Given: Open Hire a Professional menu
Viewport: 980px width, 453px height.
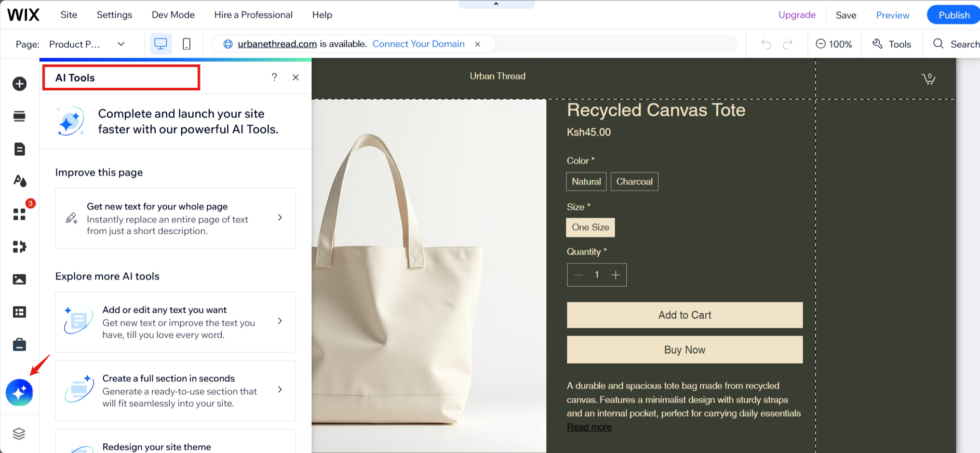Looking at the screenshot, I should [x=253, y=15].
